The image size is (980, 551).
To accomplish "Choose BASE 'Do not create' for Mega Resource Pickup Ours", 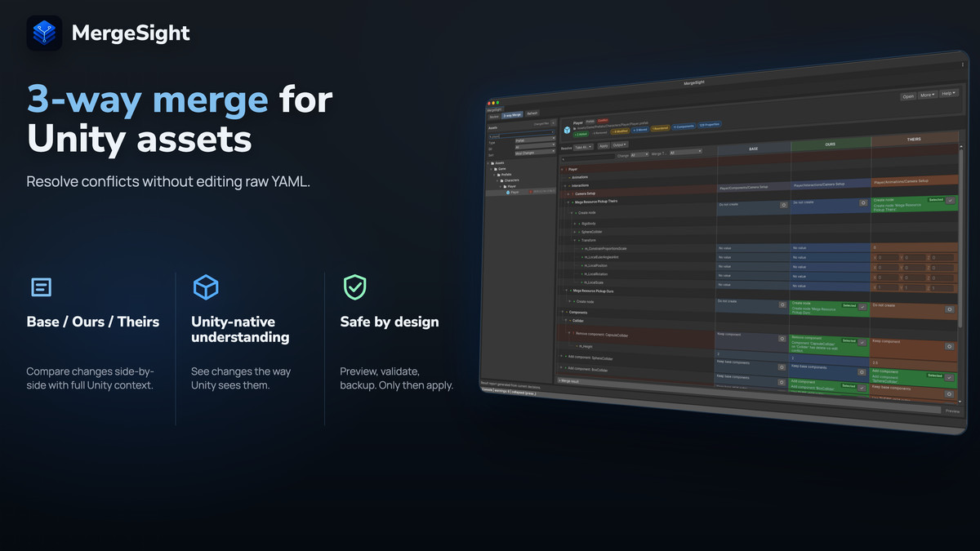I will pos(782,304).
